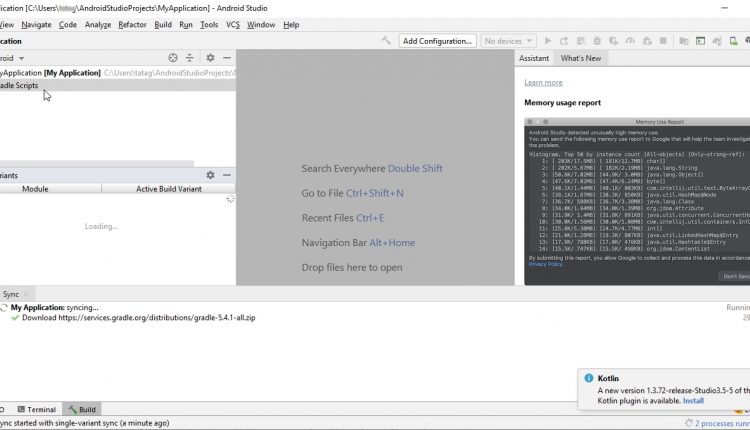Screen dimensions: 750x430
Task: Open the Help menu
Action: (x=291, y=25)
